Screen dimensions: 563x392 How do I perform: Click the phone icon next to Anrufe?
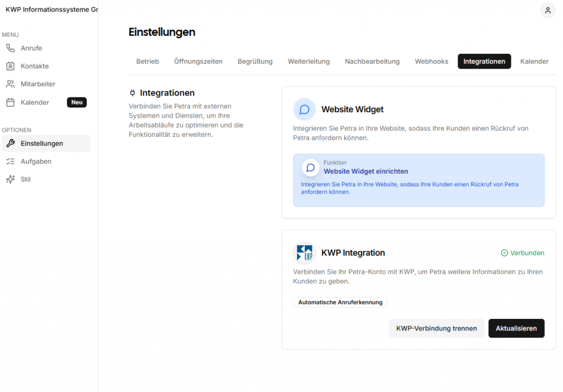(x=10, y=48)
